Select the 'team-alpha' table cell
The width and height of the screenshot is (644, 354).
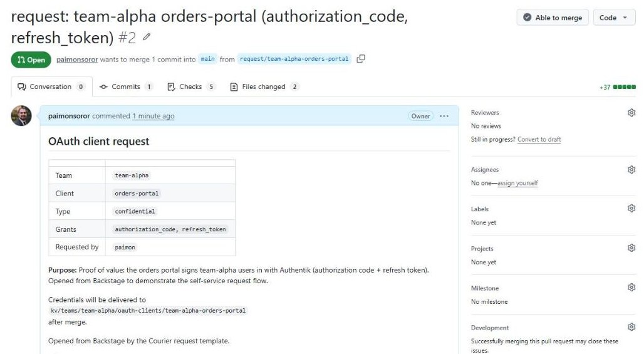click(x=170, y=175)
